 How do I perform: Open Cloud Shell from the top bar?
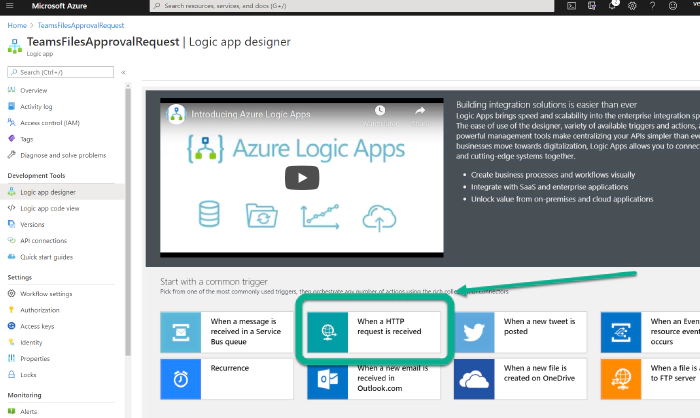571,6
